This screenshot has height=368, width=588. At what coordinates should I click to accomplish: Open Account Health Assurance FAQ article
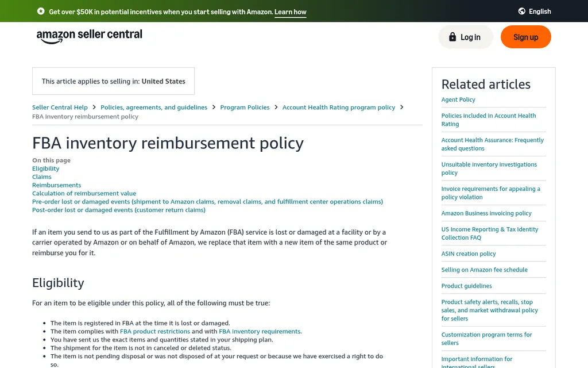tap(492, 144)
